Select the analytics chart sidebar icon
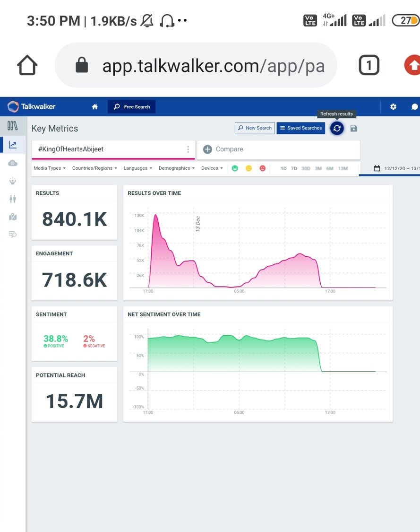420x532 pixels. point(13,145)
